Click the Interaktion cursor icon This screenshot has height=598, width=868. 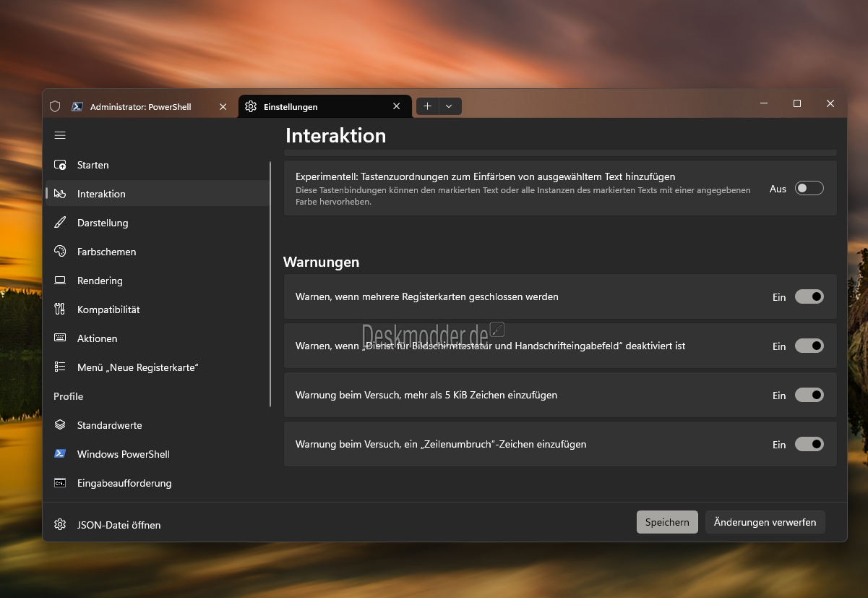[x=61, y=194]
